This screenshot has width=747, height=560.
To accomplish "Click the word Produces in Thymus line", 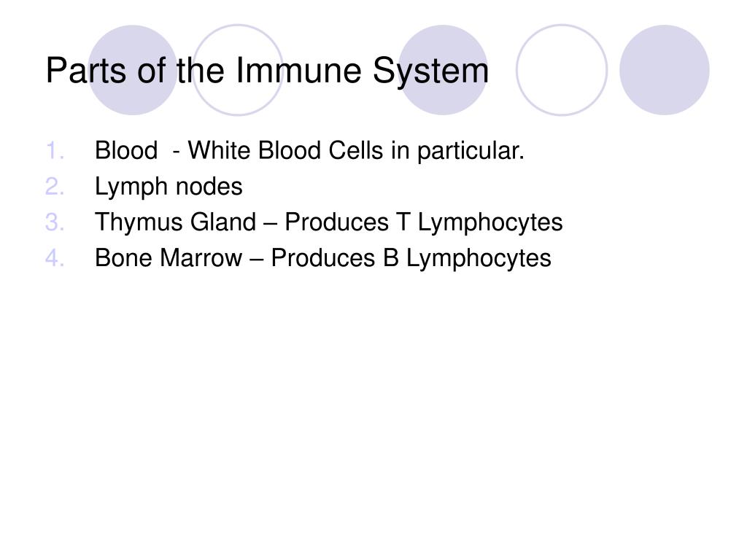I will (x=337, y=222).
